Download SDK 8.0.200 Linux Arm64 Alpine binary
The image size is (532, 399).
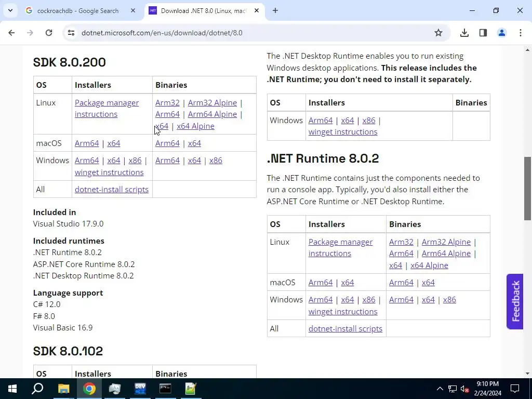(212, 114)
